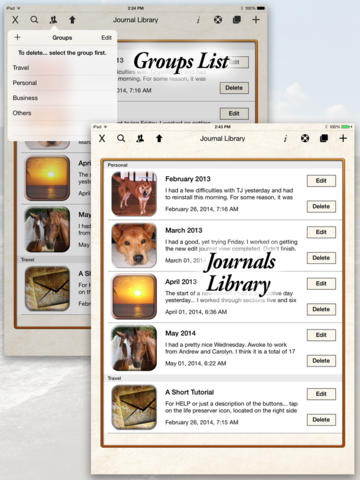Tap envelope thumbnail in back window
Image resolution: width=360 pixels, height=480 pixels.
pos(48,289)
